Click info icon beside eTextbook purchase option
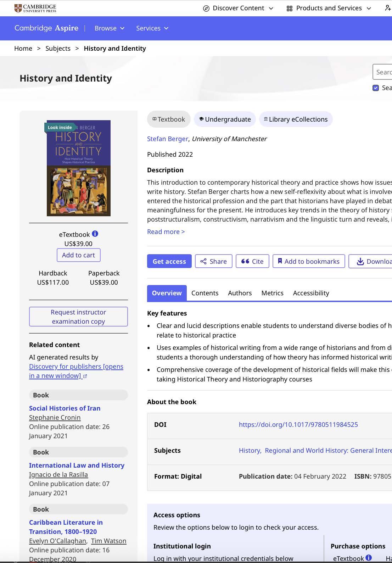392x563 pixels. pos(369,558)
